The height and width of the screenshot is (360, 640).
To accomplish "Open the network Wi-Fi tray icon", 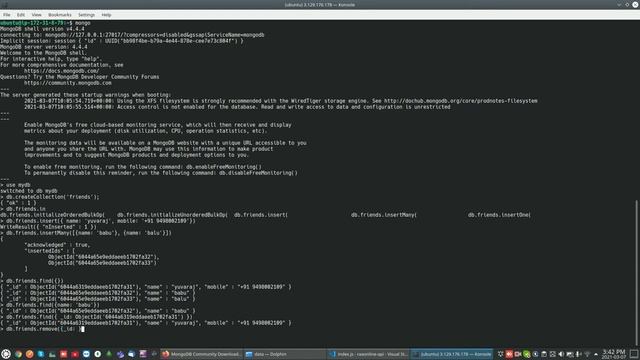I will click(587, 354).
